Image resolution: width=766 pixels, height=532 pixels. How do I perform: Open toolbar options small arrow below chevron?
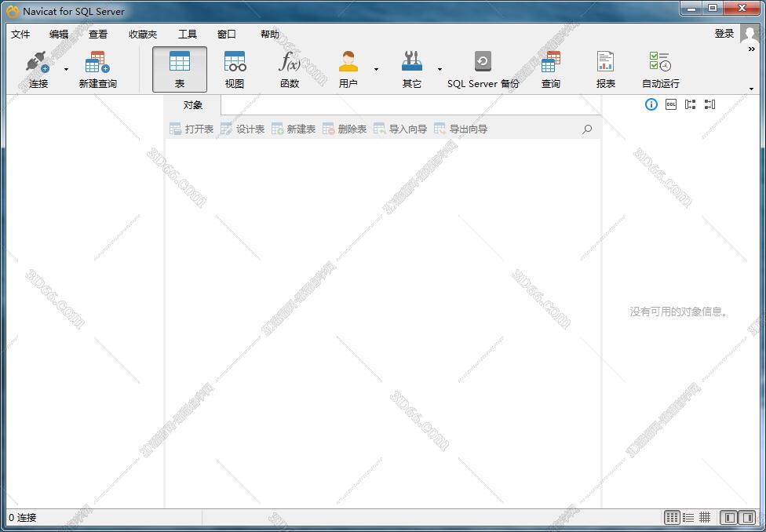pos(751,89)
